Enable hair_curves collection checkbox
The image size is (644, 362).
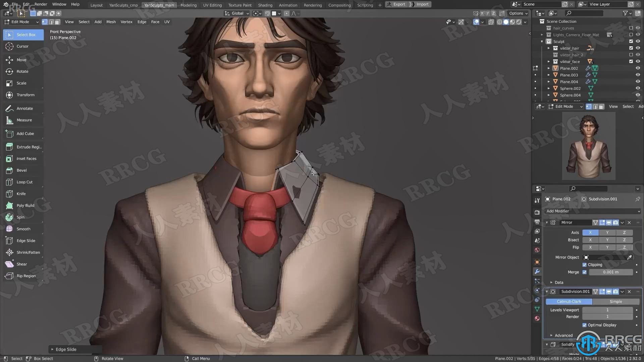pos(631,28)
